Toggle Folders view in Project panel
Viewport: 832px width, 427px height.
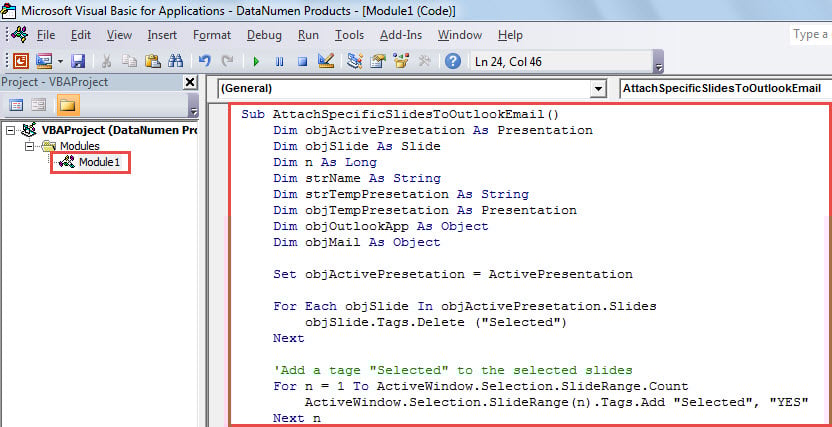coord(67,105)
